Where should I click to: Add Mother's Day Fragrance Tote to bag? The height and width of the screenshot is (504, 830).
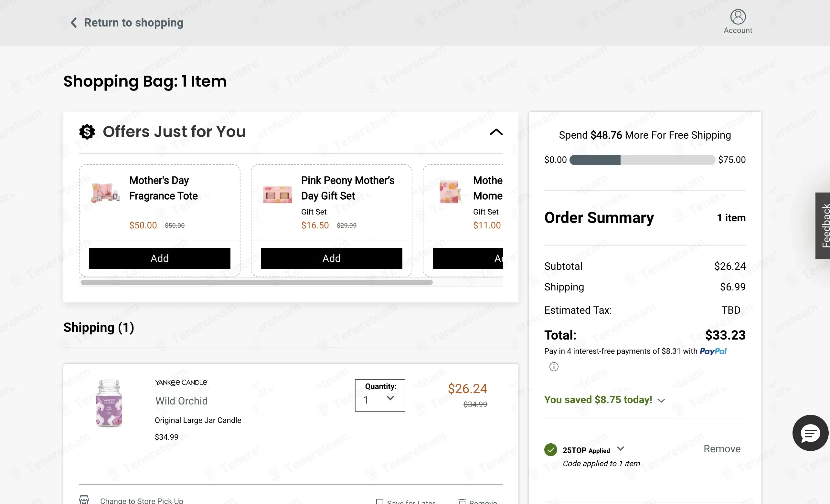(x=159, y=258)
